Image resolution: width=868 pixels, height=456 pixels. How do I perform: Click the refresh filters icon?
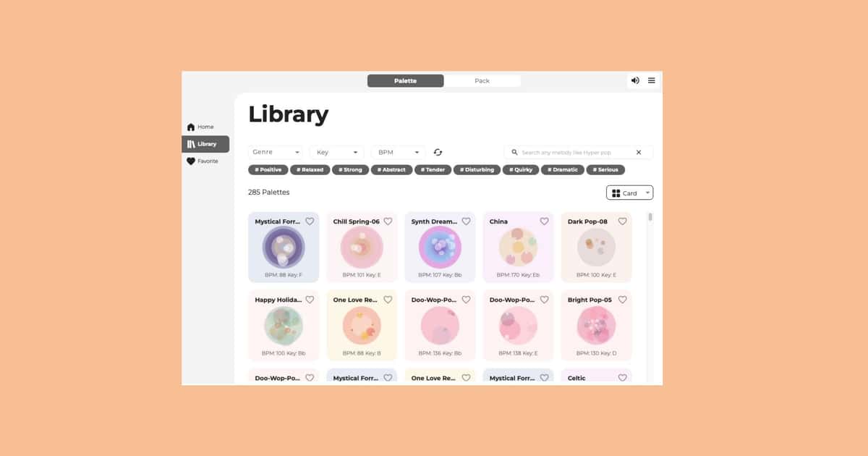(x=438, y=152)
